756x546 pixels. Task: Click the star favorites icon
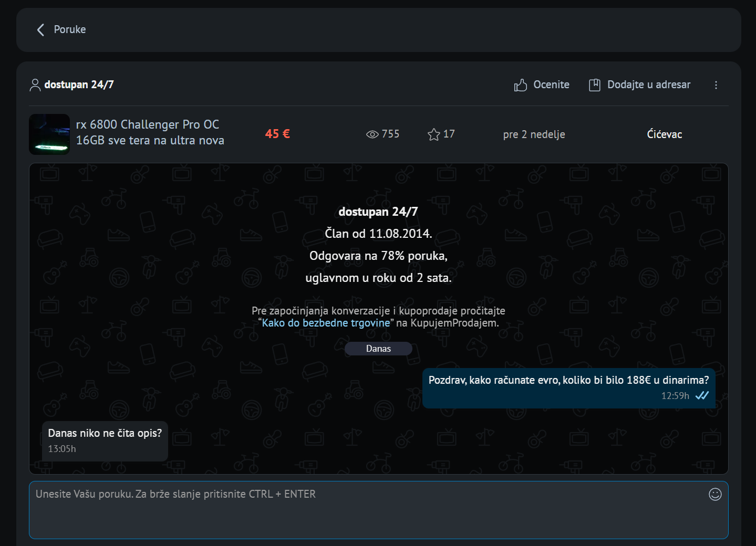click(433, 134)
